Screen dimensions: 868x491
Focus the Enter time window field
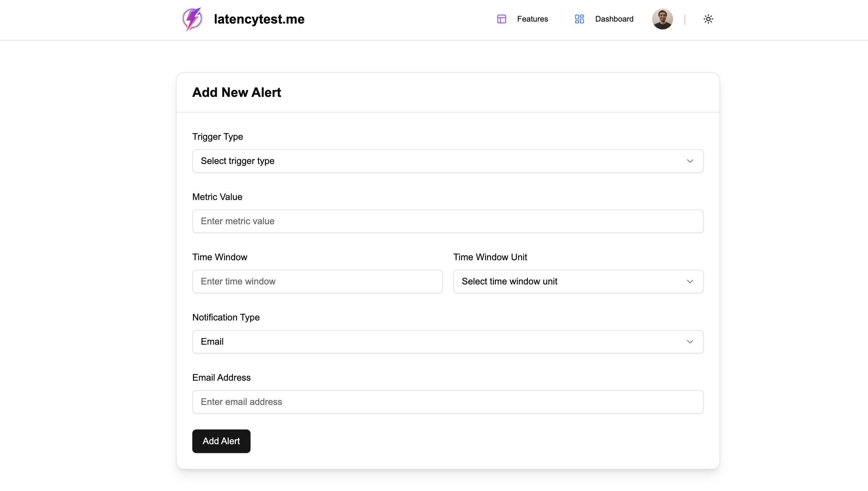[x=317, y=282]
